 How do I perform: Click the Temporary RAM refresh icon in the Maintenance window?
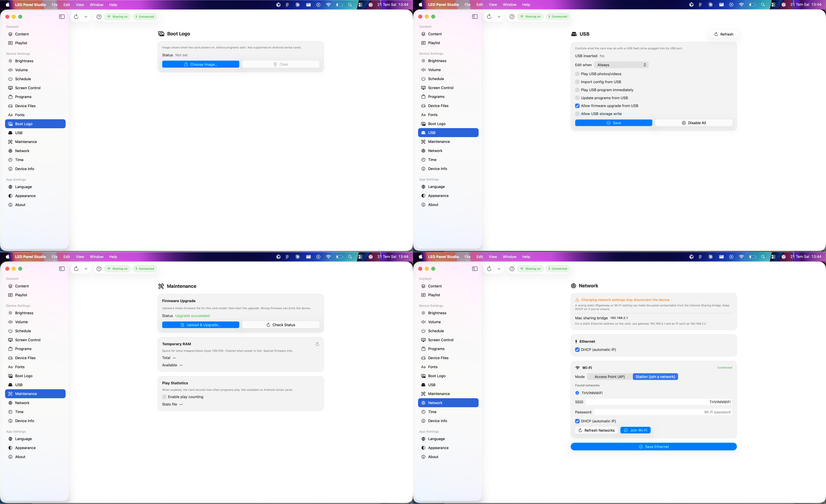317,344
